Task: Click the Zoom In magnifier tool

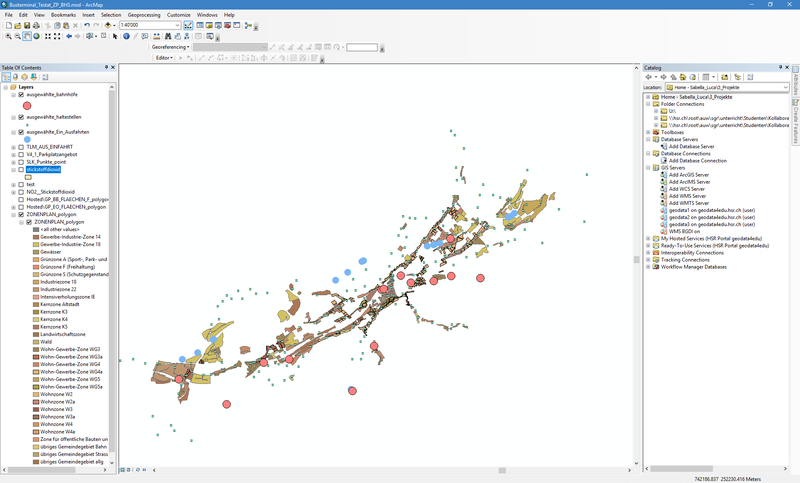Action: 7,36
